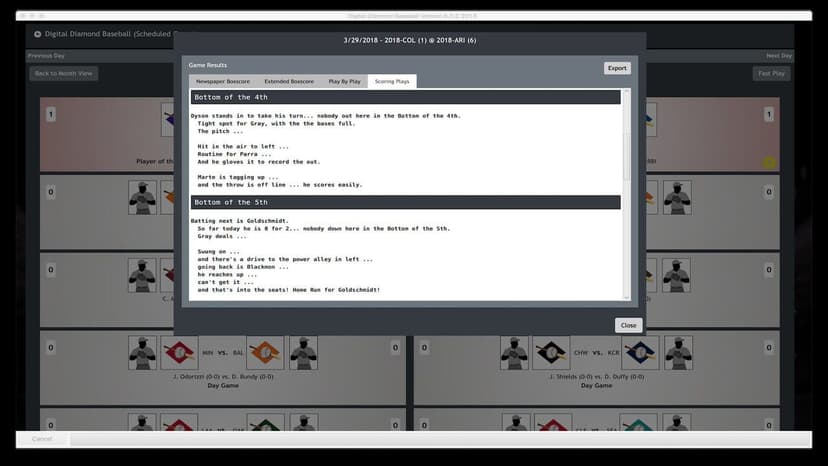Click 'J. Odorizzi (0-0) vs. D. Bundy (0-0)' matchup
Screen dimensions: 828x466
point(223,377)
